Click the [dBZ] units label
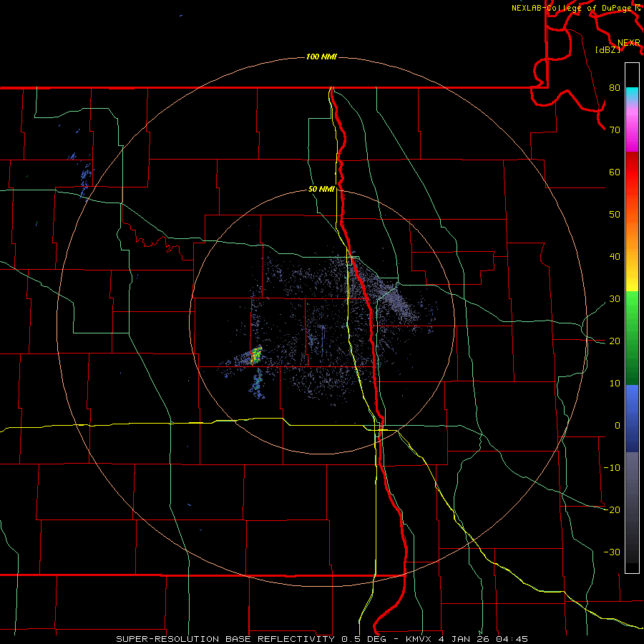The image size is (644, 644). [x=608, y=49]
